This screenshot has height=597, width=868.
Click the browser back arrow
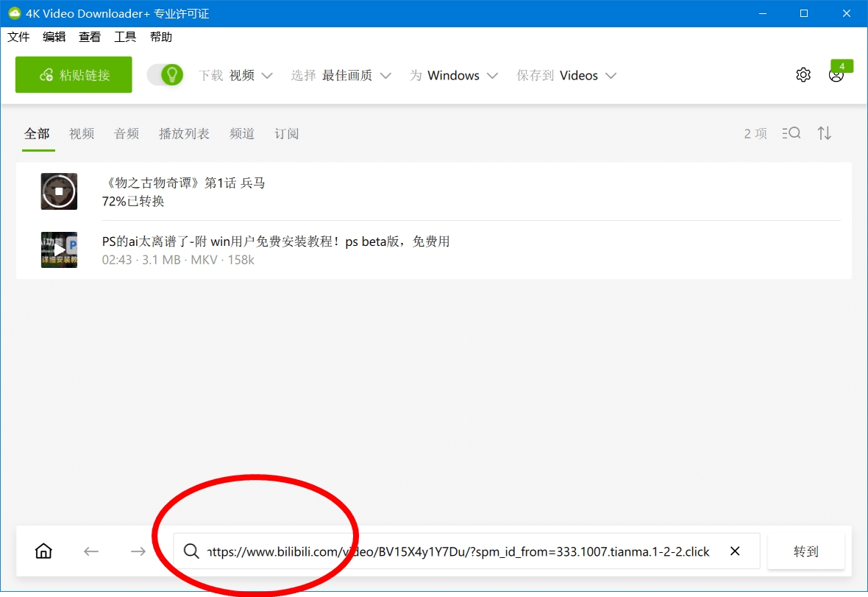point(91,551)
